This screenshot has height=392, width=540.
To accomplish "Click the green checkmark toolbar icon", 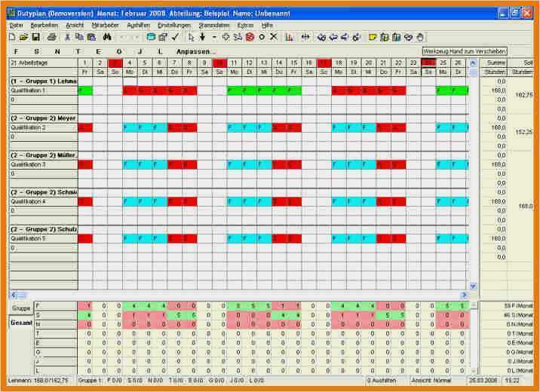I will 175,37.
